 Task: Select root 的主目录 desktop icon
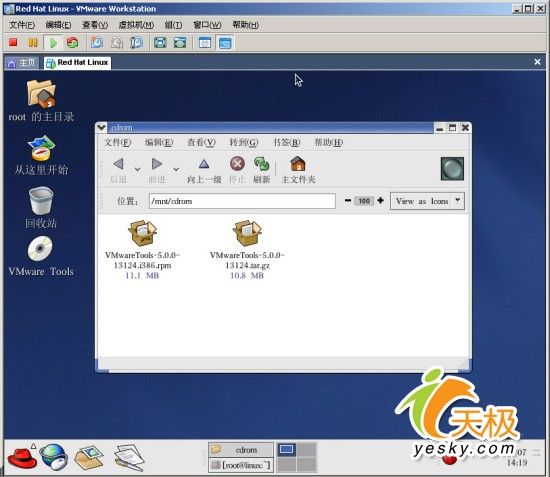pos(41,100)
